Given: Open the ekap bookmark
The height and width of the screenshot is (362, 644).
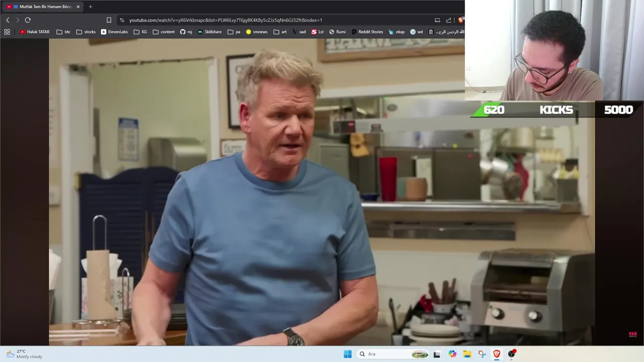Looking at the screenshot, I should 396,32.
